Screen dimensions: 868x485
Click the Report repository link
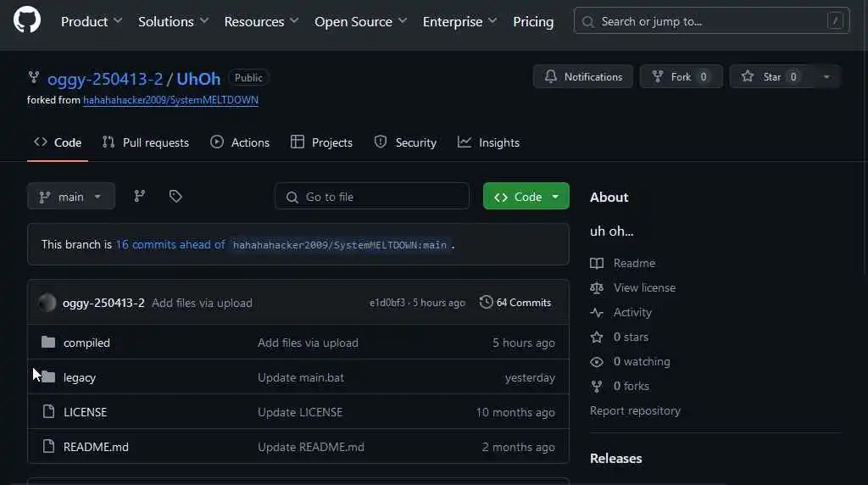pyautogui.click(x=635, y=410)
